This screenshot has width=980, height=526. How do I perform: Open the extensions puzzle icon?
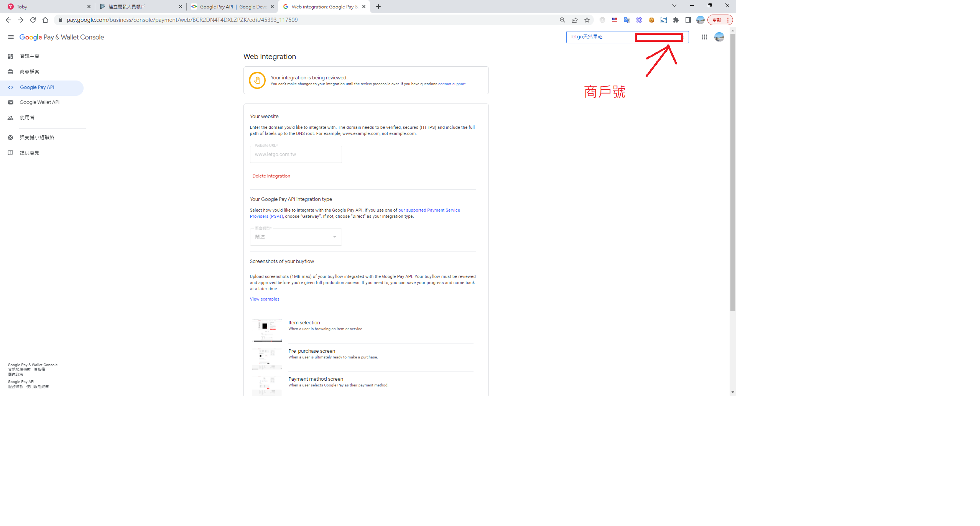click(676, 20)
